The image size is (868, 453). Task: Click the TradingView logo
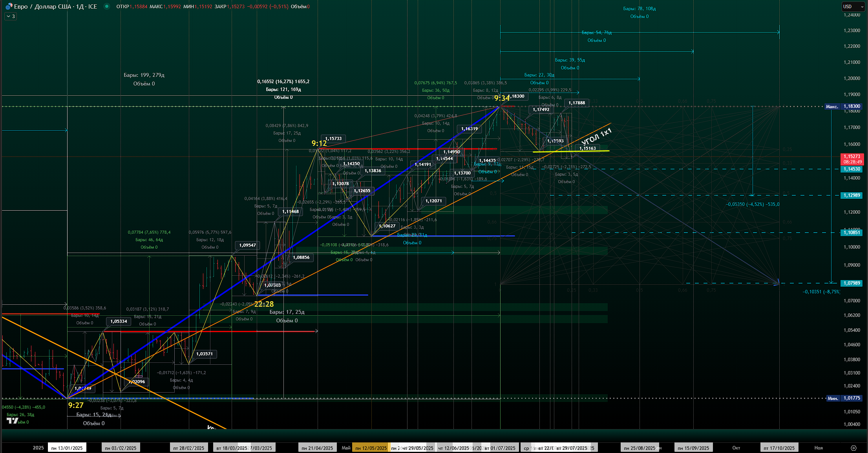tap(13, 420)
